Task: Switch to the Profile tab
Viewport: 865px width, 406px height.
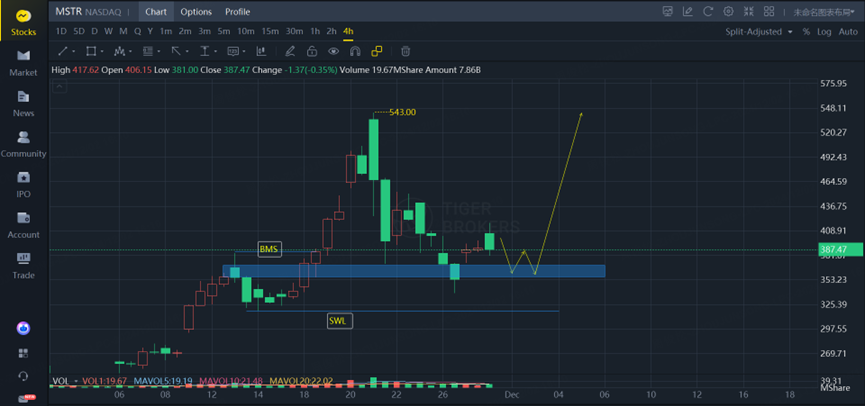Action: tap(237, 12)
